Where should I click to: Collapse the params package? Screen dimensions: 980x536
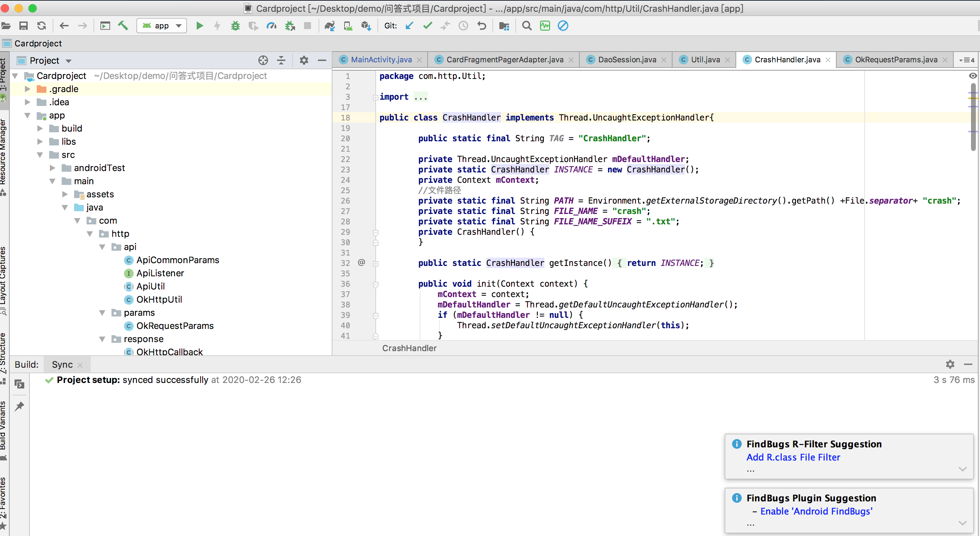[x=103, y=313]
